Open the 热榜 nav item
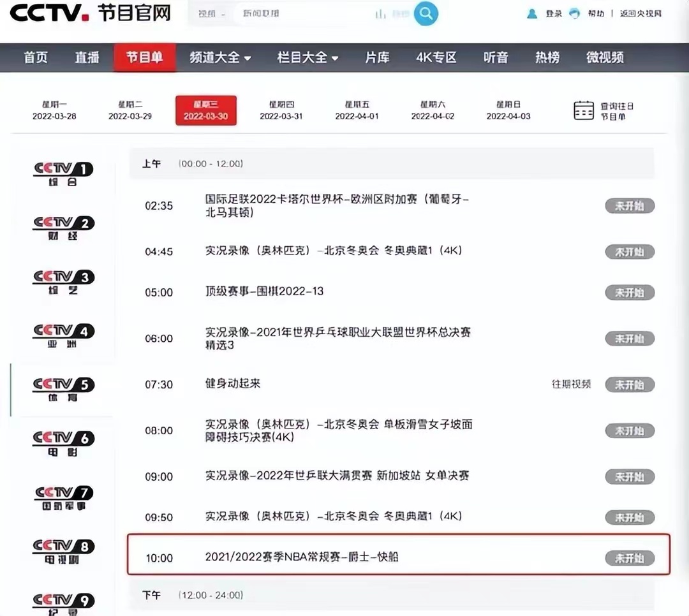Viewport: 689px width, 616px height. pos(547,57)
